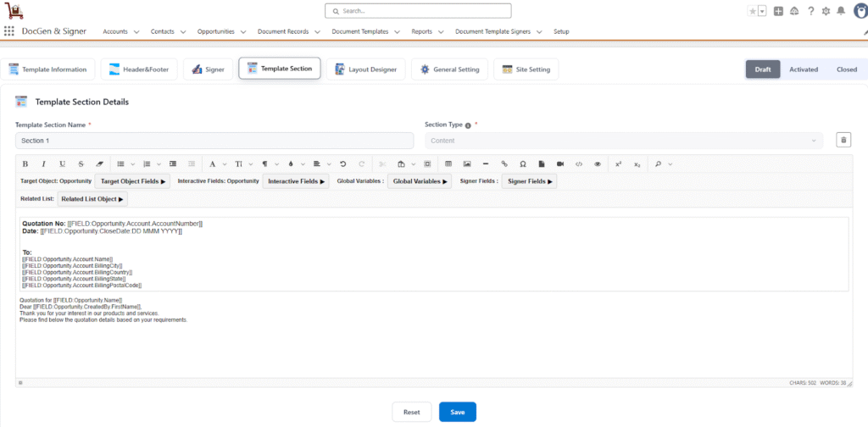Expand the Target Object Fields dropdown
The height and width of the screenshot is (427, 868).
[x=134, y=181]
